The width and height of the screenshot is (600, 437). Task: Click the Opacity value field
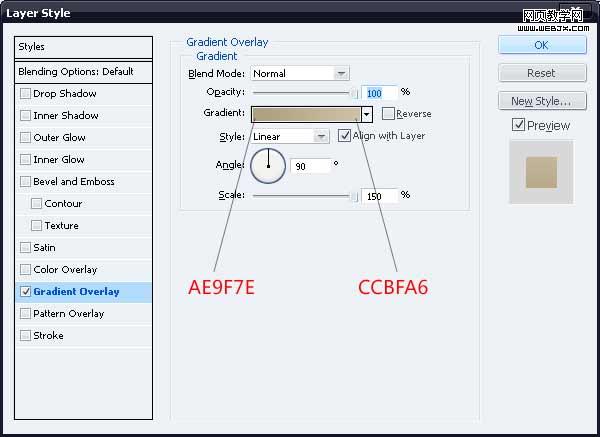[x=379, y=93]
